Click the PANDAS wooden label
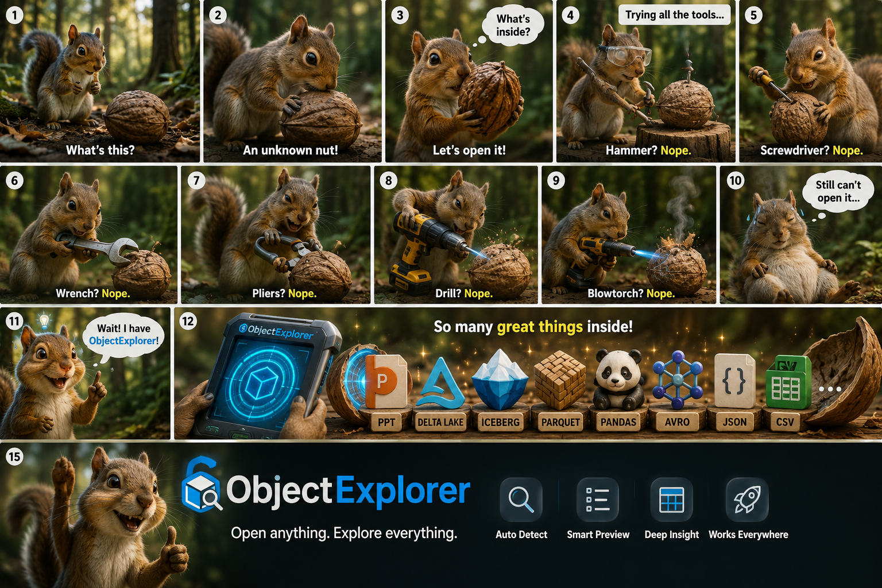Image resolution: width=882 pixels, height=588 pixels. [x=618, y=422]
